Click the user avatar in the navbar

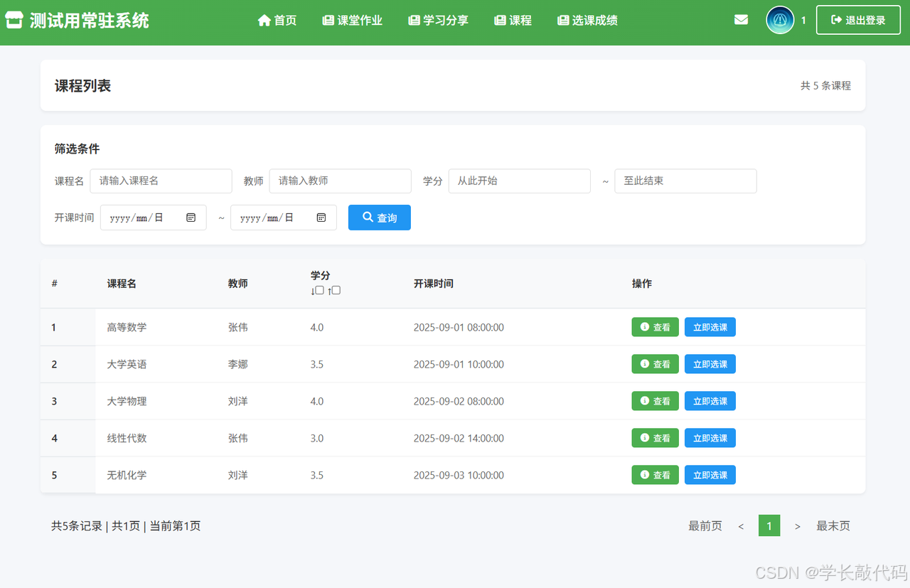coord(779,20)
